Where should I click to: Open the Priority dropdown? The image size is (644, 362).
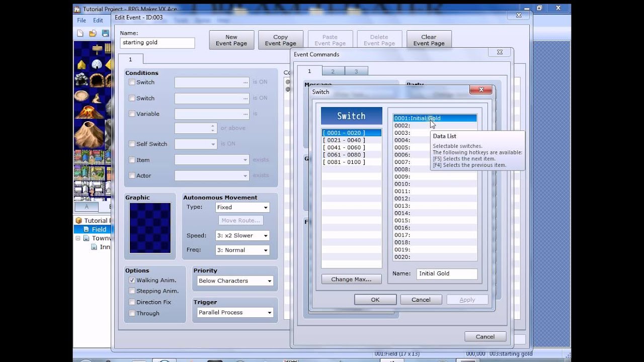pyautogui.click(x=235, y=281)
